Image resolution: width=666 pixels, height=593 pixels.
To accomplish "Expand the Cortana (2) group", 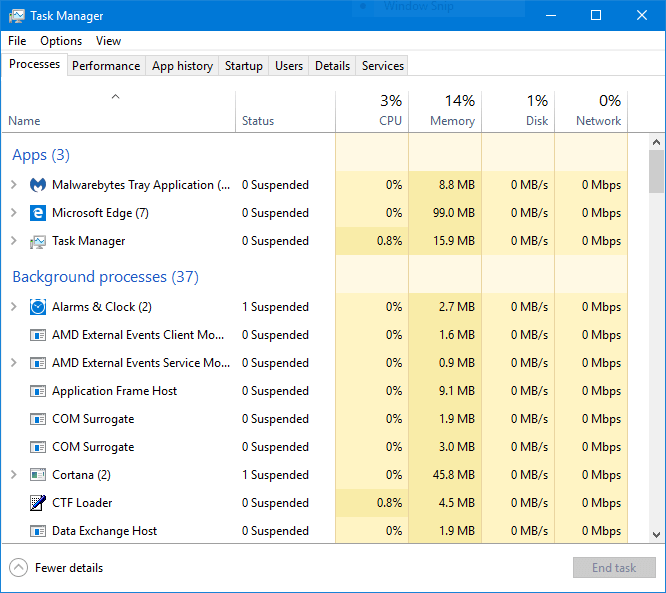I will pos(14,474).
